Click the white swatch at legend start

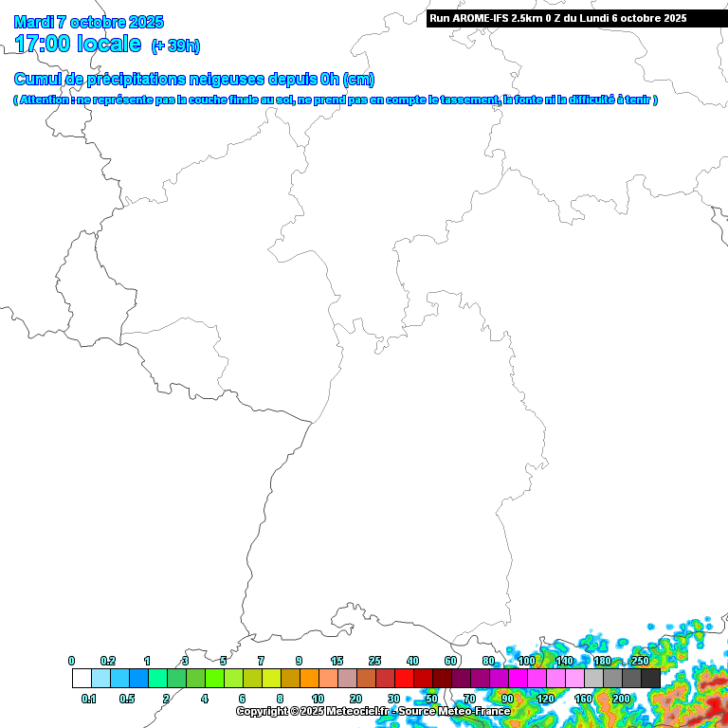pyautogui.click(x=82, y=678)
